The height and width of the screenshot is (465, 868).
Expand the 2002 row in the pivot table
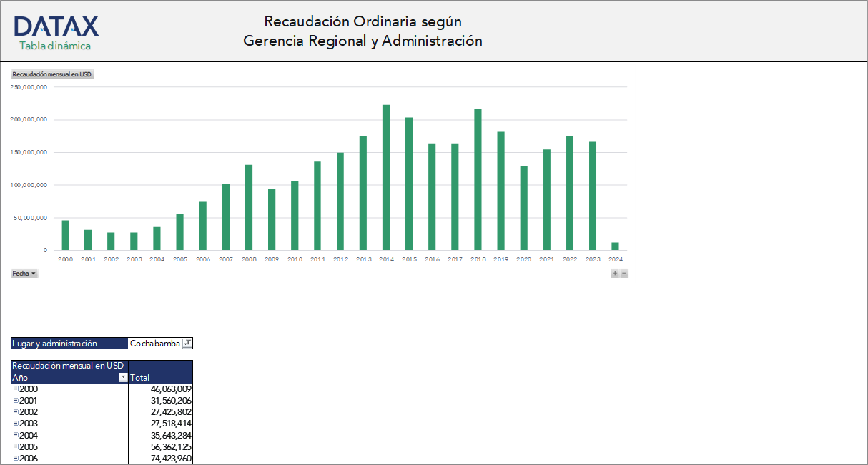click(15, 411)
